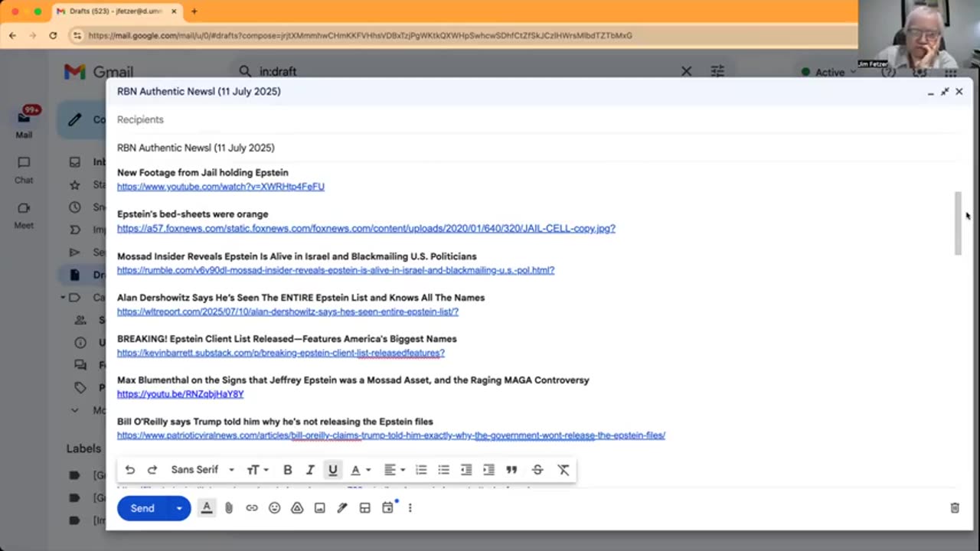The width and height of the screenshot is (980, 551).
Task: Reload the browser page
Action: (53, 35)
